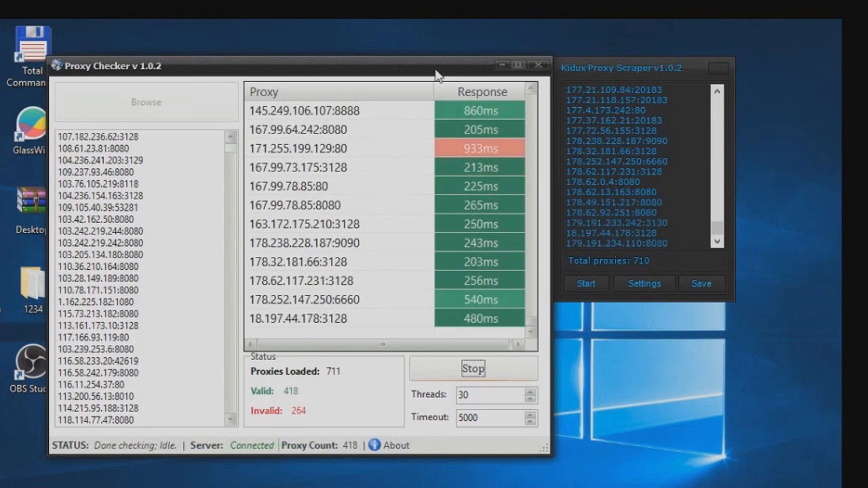Viewport: 868px width, 488px height.
Task: Open Total Commander desktop shortcut
Action: [x=32, y=58]
